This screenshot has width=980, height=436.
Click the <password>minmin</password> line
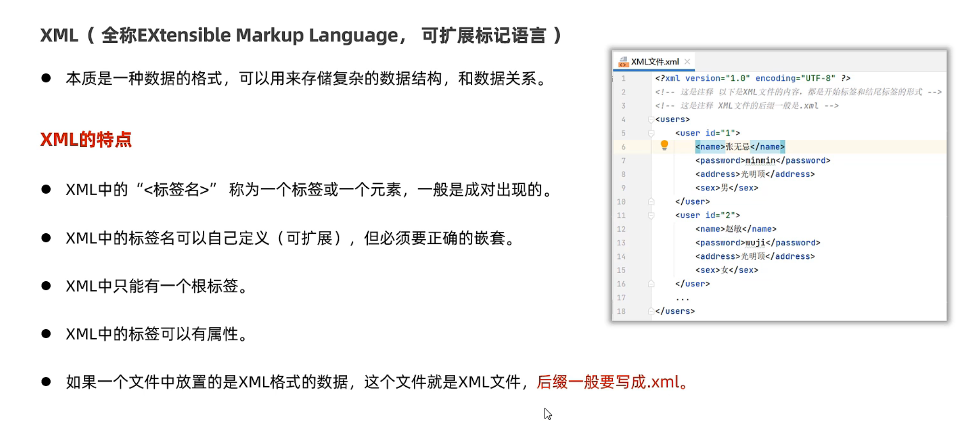pyautogui.click(x=763, y=161)
